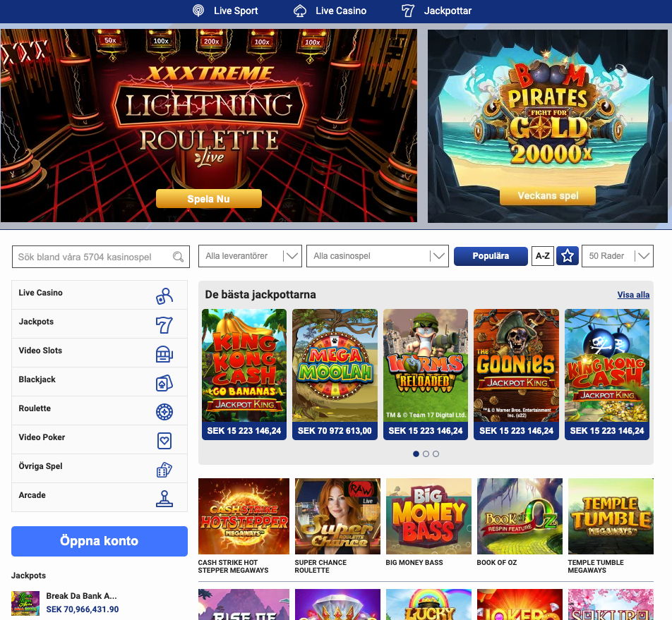The width and height of the screenshot is (672, 620).
Task: Select Video Slots category in sidebar
Action: click(x=100, y=353)
